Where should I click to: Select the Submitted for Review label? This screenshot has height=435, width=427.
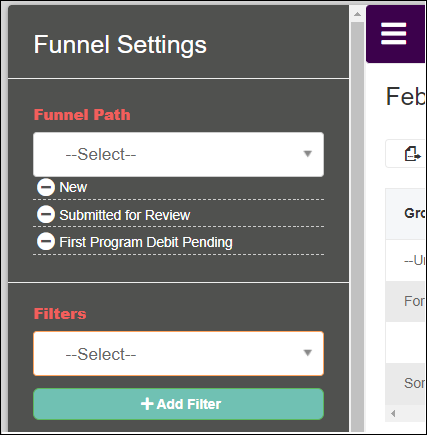pos(125,215)
